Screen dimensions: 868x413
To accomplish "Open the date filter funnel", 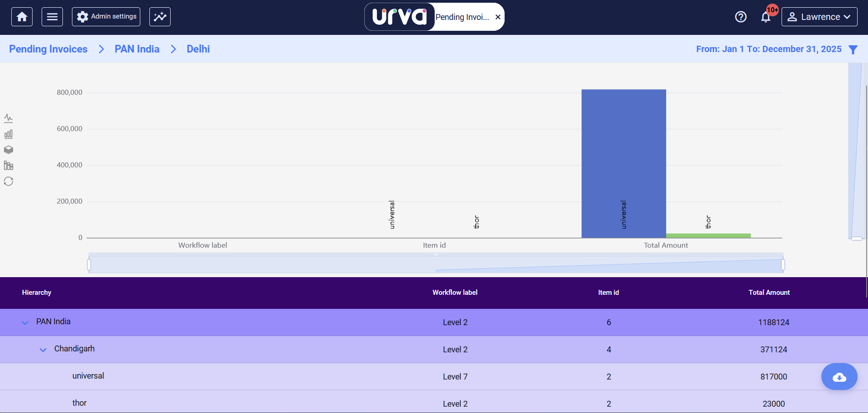I will 853,49.
